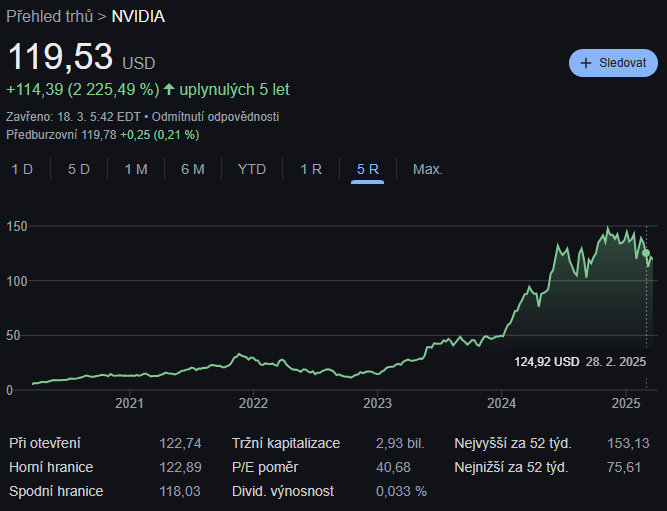Viewport: 667px width, 511px height.
Task: Click the 2022 axis label
Action: (253, 403)
